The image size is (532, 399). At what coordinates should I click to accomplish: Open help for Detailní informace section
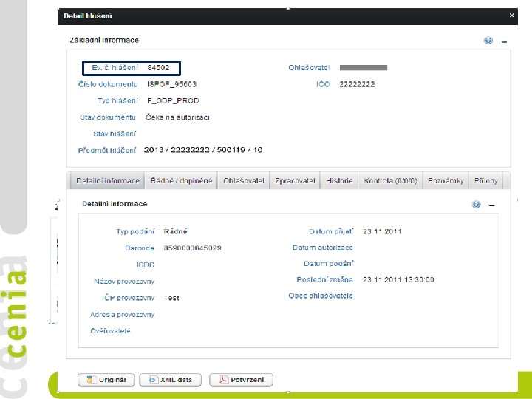(x=477, y=205)
